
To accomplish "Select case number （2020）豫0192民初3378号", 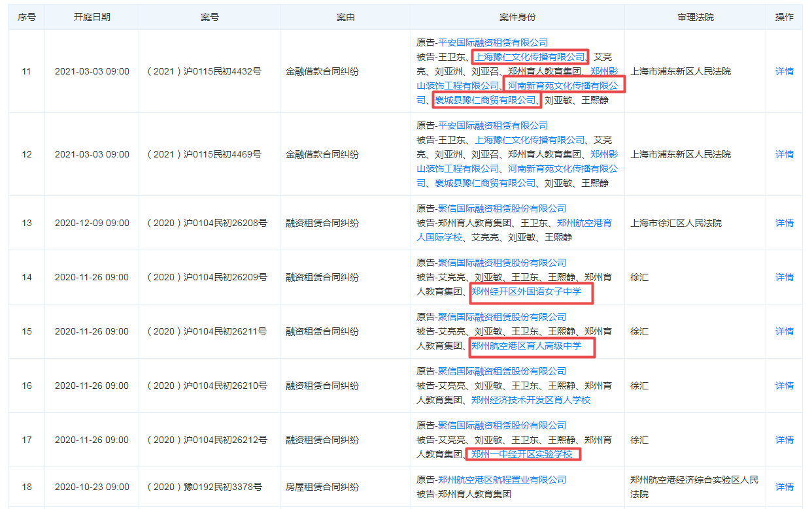I will coord(204,487).
